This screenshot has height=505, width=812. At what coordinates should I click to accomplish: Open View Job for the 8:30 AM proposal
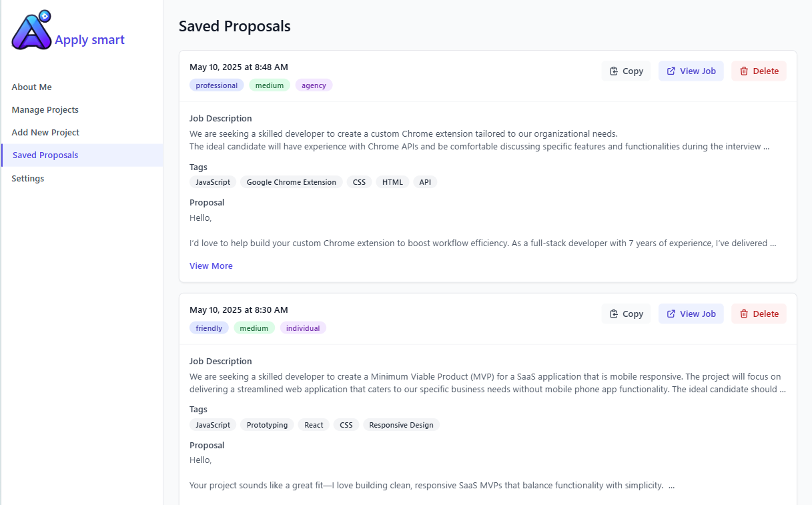[691, 314]
